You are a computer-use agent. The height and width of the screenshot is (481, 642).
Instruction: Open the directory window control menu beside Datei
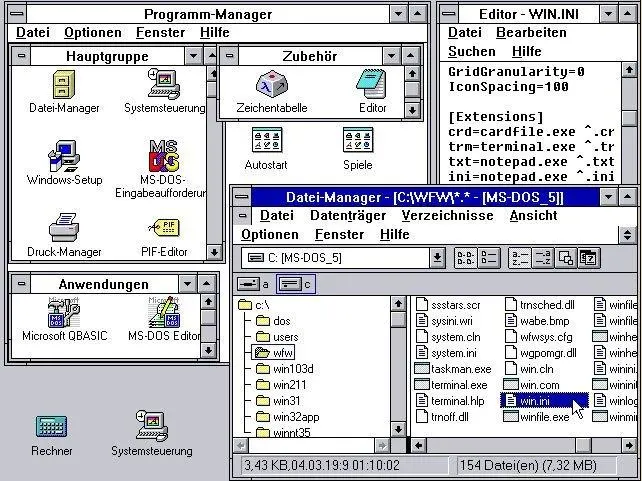(x=243, y=215)
